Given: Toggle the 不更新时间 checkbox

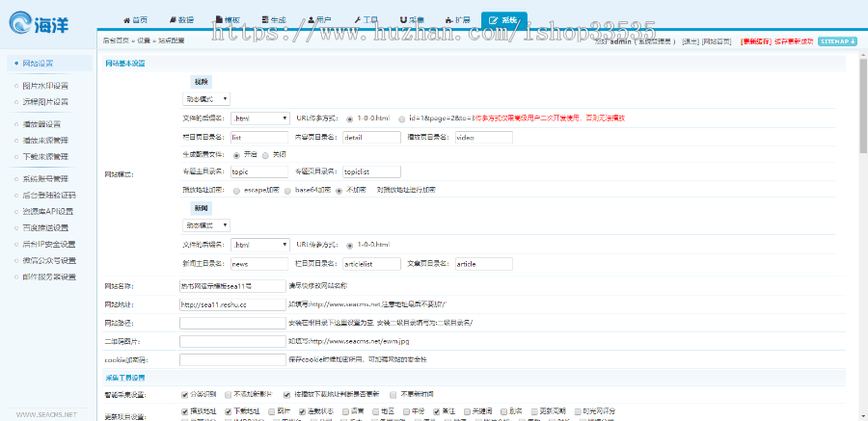Looking at the screenshot, I should pyautogui.click(x=393, y=395).
